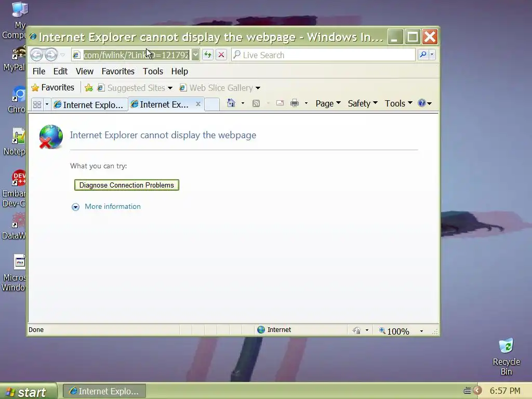Click the Print icon

click(x=295, y=103)
